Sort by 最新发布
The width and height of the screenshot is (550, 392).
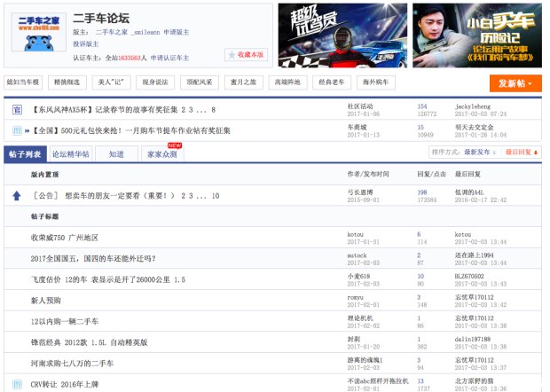click(480, 153)
